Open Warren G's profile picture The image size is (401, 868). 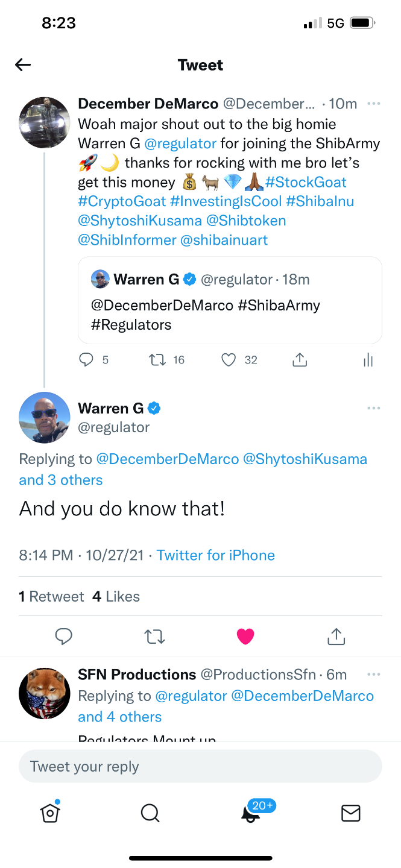[45, 417]
